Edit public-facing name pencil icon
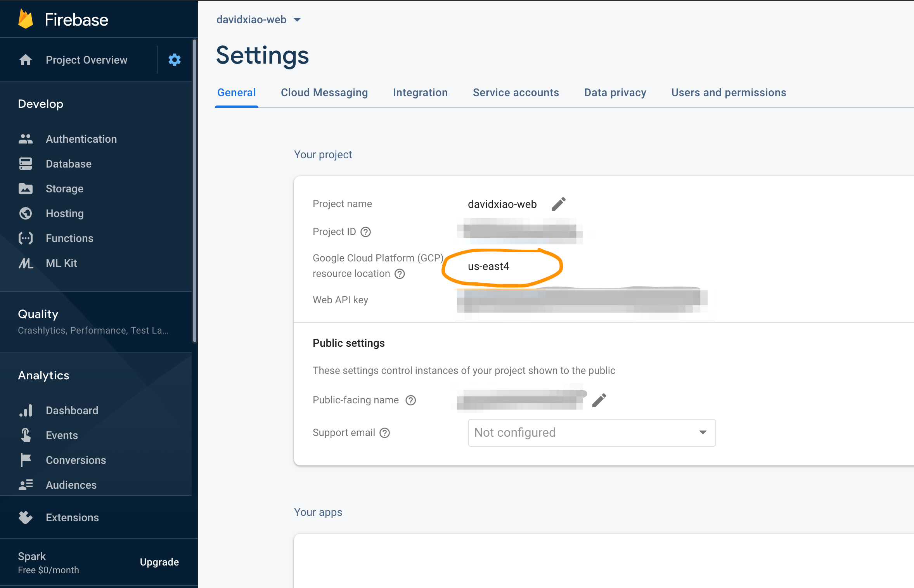This screenshot has height=588, width=914. pos(599,400)
